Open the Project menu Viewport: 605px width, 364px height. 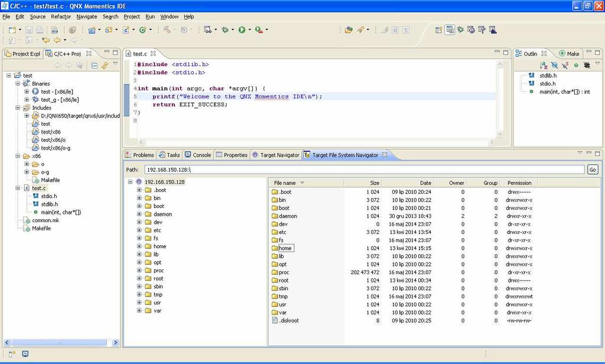pos(132,17)
